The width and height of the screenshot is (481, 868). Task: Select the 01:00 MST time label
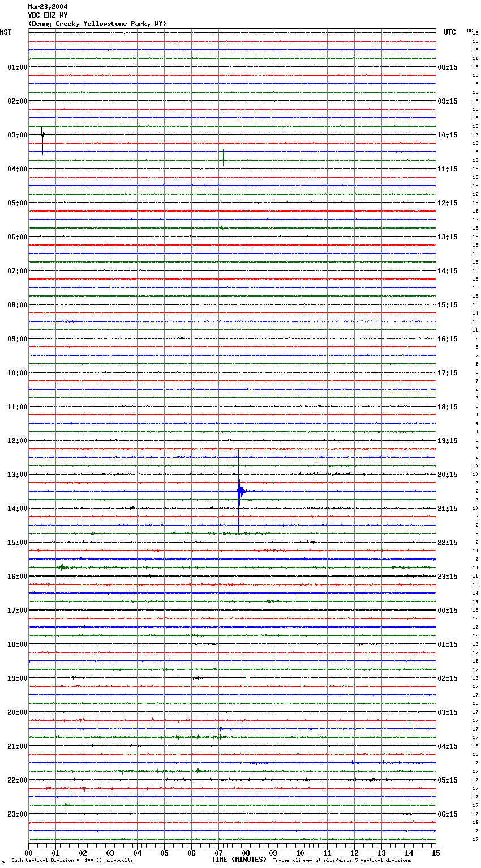click(18, 67)
